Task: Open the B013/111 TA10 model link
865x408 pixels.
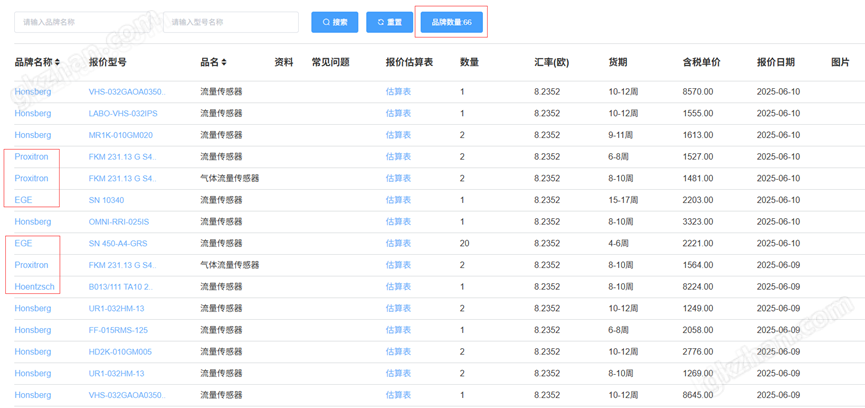Action: pyautogui.click(x=120, y=287)
